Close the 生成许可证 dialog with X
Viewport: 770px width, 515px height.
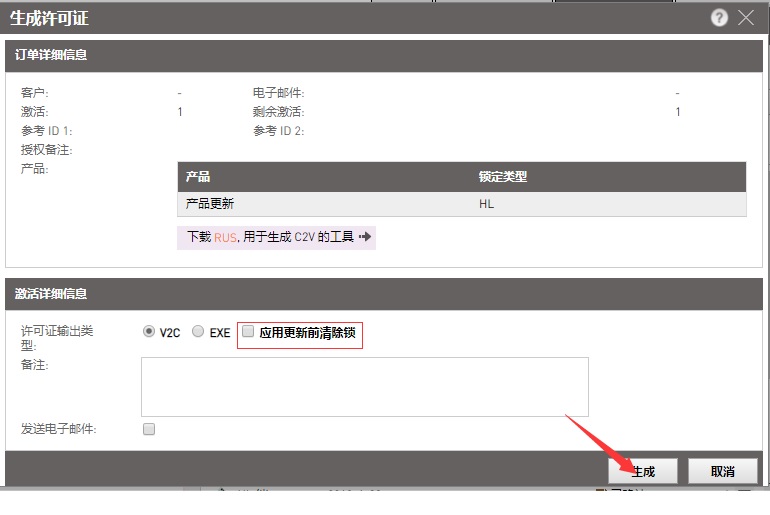(746, 18)
